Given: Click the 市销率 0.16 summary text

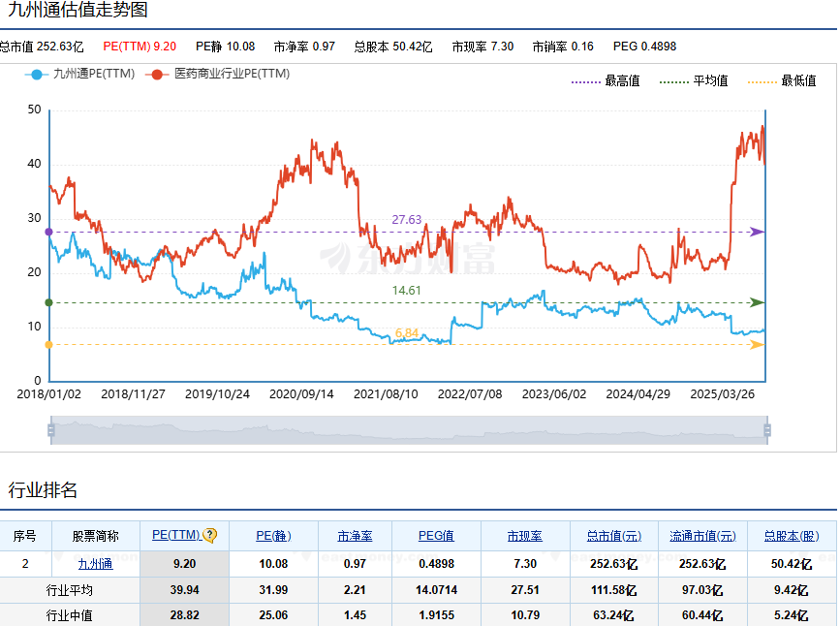Looking at the screenshot, I should (563, 47).
